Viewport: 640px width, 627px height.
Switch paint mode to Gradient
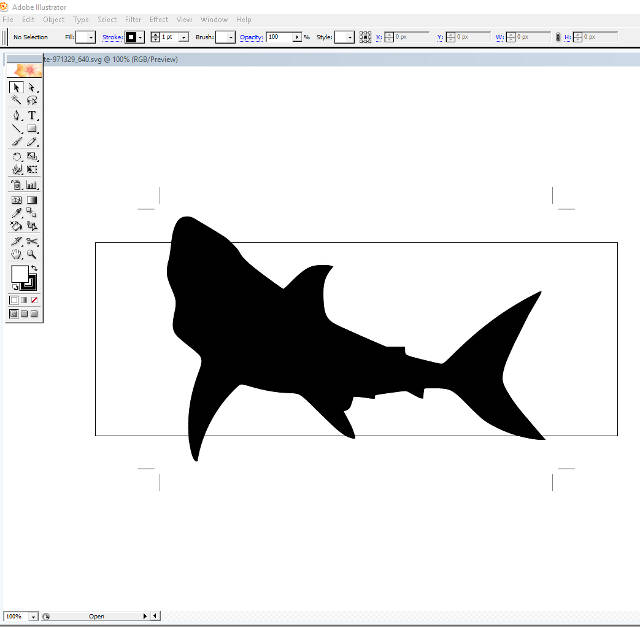pos(24,300)
